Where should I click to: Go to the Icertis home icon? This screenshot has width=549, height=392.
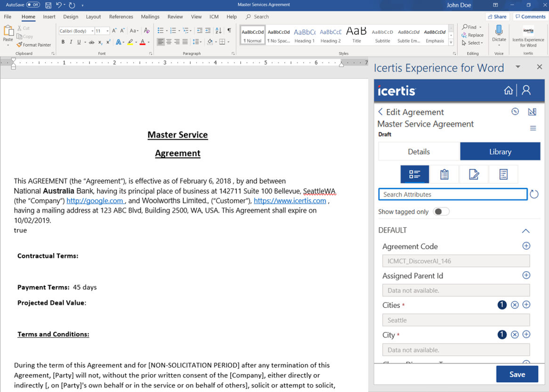509,91
